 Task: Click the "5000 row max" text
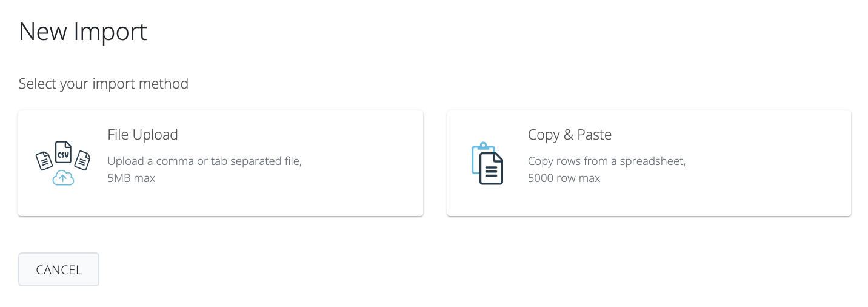[x=564, y=178]
